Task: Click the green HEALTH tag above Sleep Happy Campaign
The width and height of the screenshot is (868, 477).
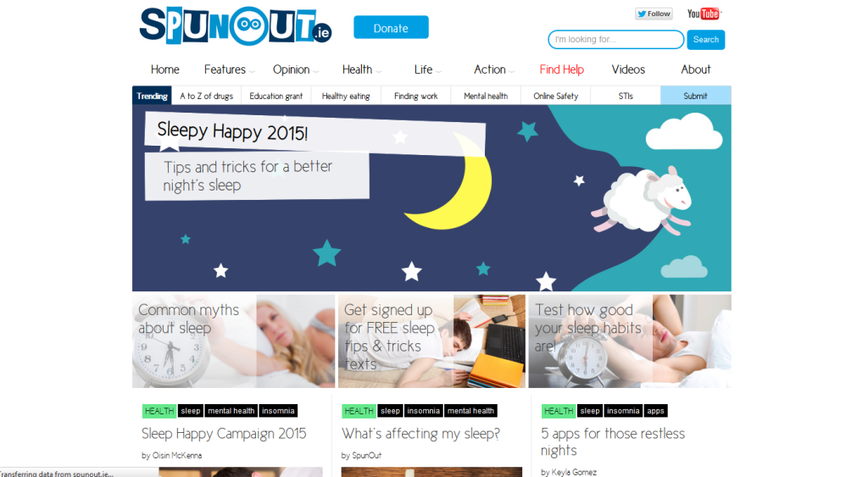Action: (159, 411)
